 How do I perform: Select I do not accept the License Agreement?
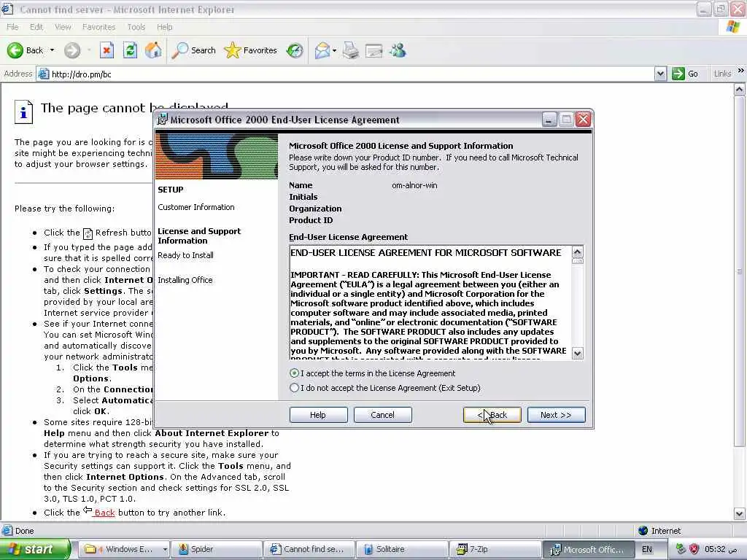(x=294, y=388)
